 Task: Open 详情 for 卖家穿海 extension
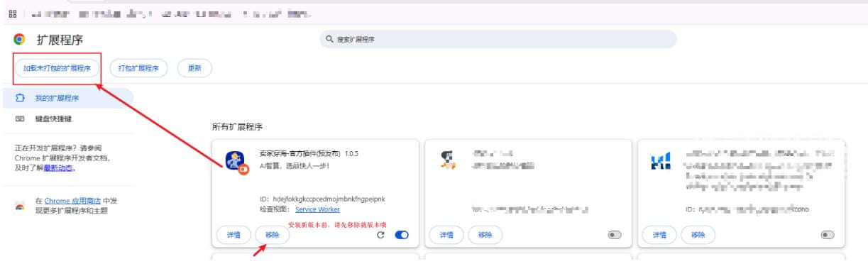[234, 235]
